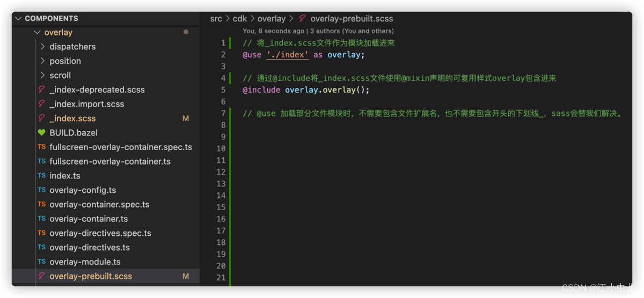Image resolution: width=644 pixels, height=298 pixels.
Task: Open overlay-container.ts file
Action: point(89,219)
